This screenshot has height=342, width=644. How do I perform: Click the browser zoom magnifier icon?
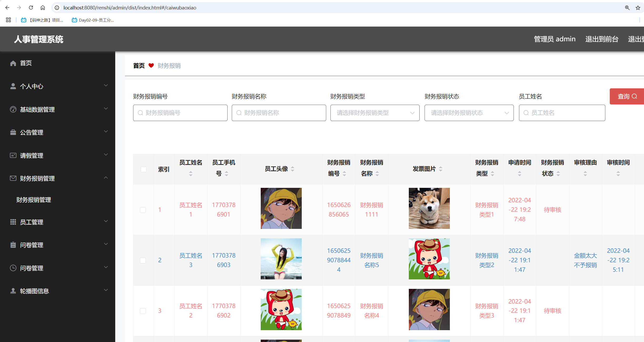coord(627,8)
